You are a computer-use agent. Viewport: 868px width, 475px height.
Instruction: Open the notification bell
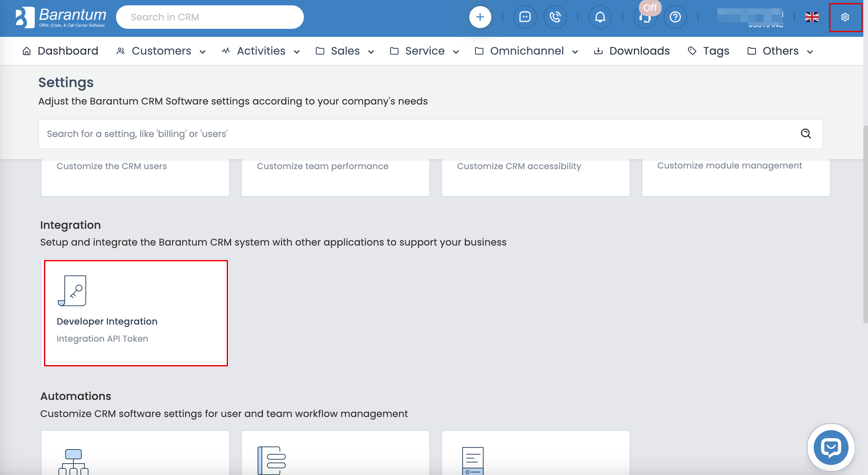[600, 17]
